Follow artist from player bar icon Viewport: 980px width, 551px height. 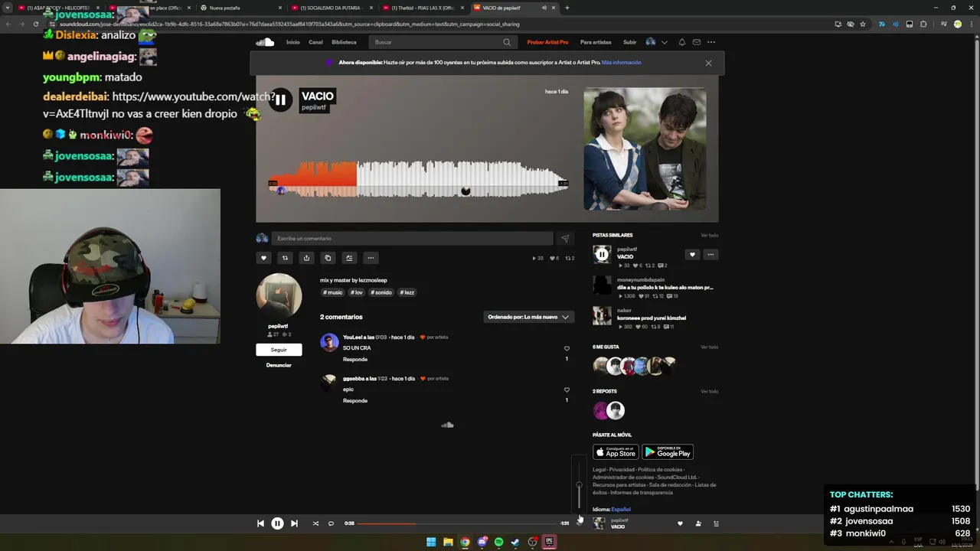click(x=698, y=523)
